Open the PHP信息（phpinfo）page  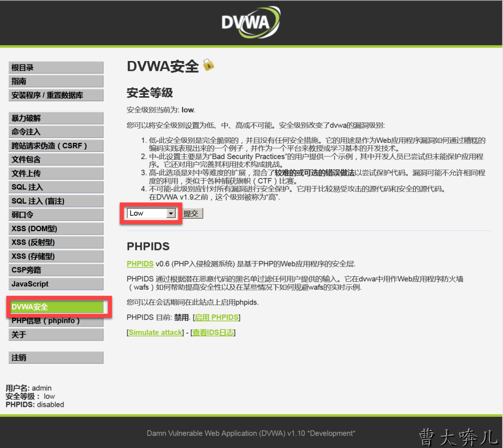56,320
